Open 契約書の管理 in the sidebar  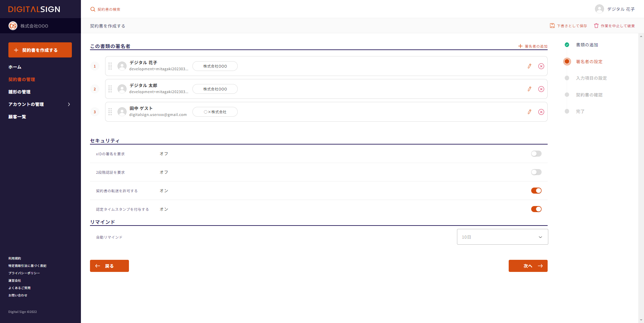point(22,79)
